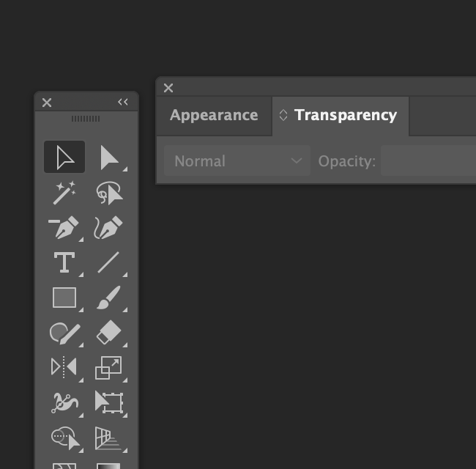Open the Normal blending mode dropdown

237,160
